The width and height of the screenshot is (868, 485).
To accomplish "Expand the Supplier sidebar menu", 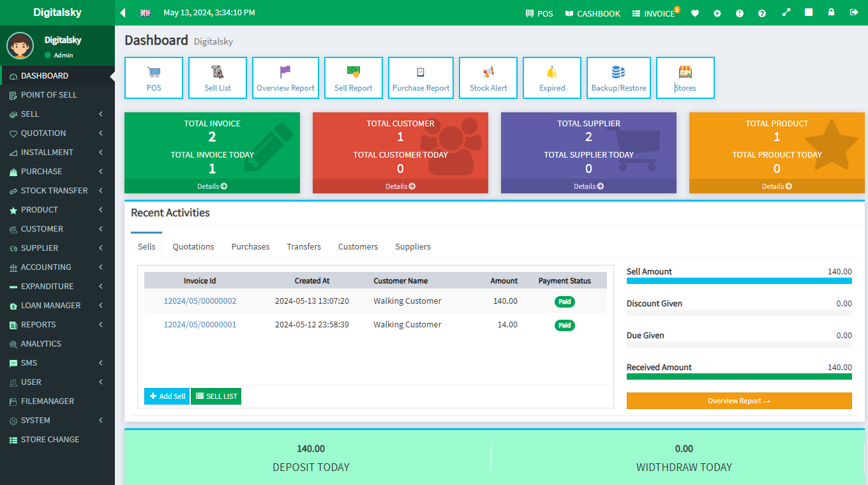I will (57, 248).
